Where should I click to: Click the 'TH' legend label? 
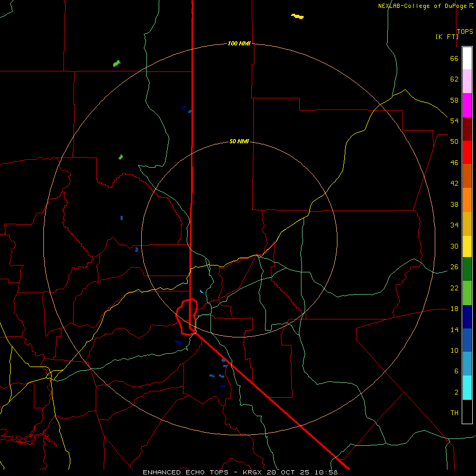click(454, 413)
